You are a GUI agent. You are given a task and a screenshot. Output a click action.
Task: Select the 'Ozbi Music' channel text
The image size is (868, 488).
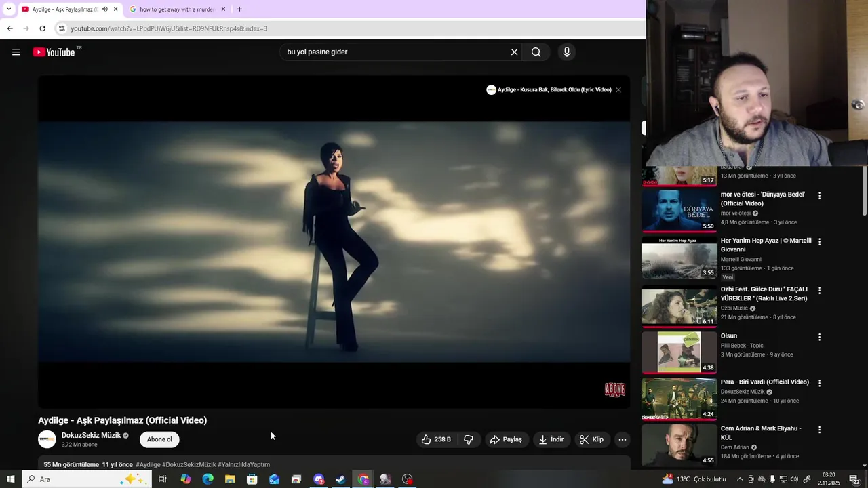pos(734,308)
